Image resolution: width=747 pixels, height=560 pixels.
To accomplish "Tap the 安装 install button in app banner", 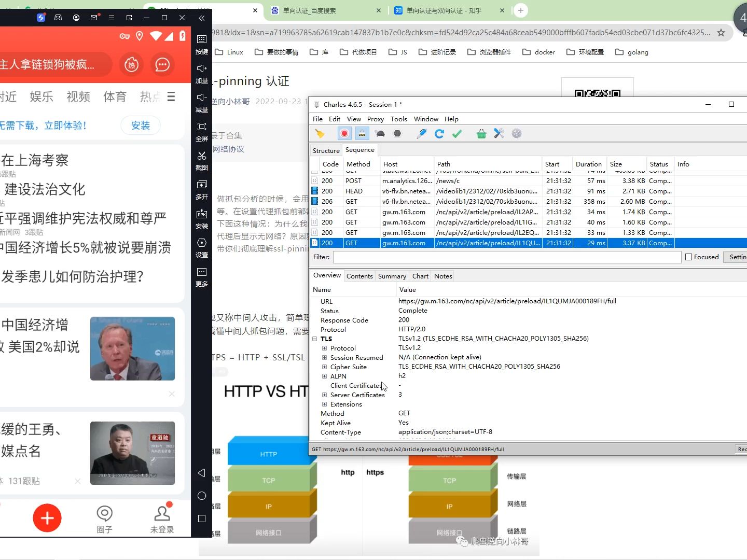I will (140, 125).
